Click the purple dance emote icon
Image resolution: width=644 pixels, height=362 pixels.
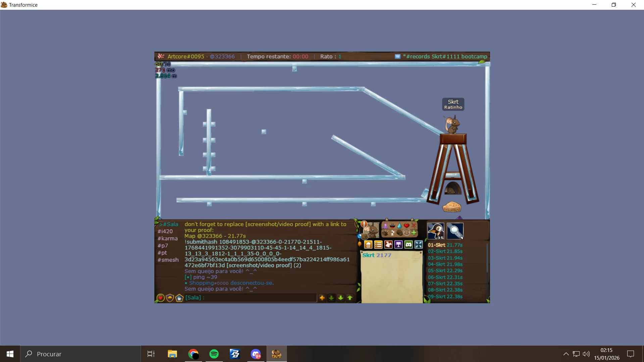coord(385,226)
